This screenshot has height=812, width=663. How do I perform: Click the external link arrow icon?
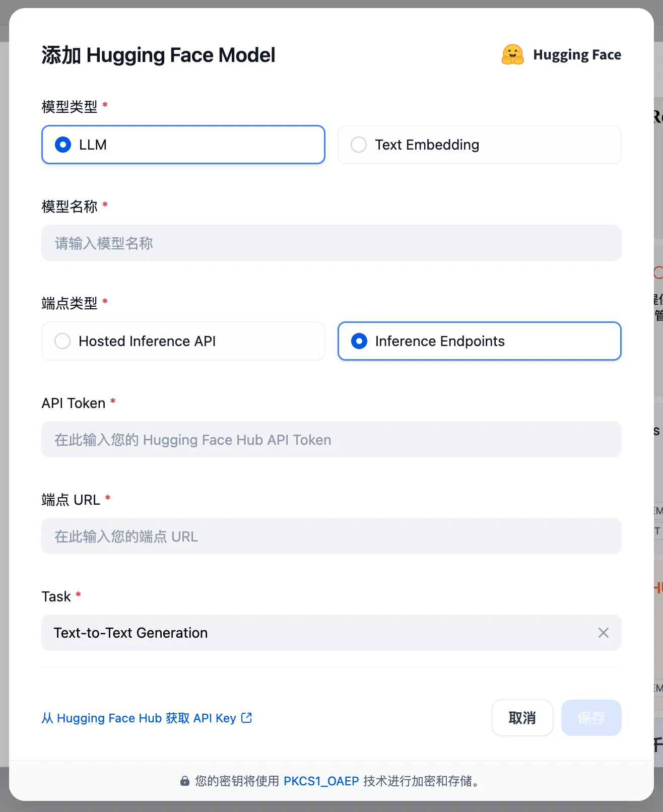coord(246,718)
